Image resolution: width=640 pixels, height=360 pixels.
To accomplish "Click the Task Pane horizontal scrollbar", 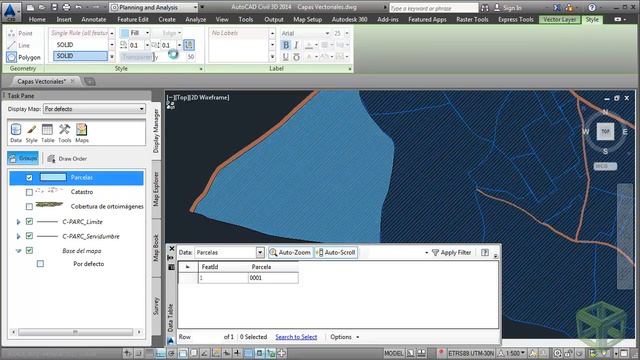I will point(76,332).
